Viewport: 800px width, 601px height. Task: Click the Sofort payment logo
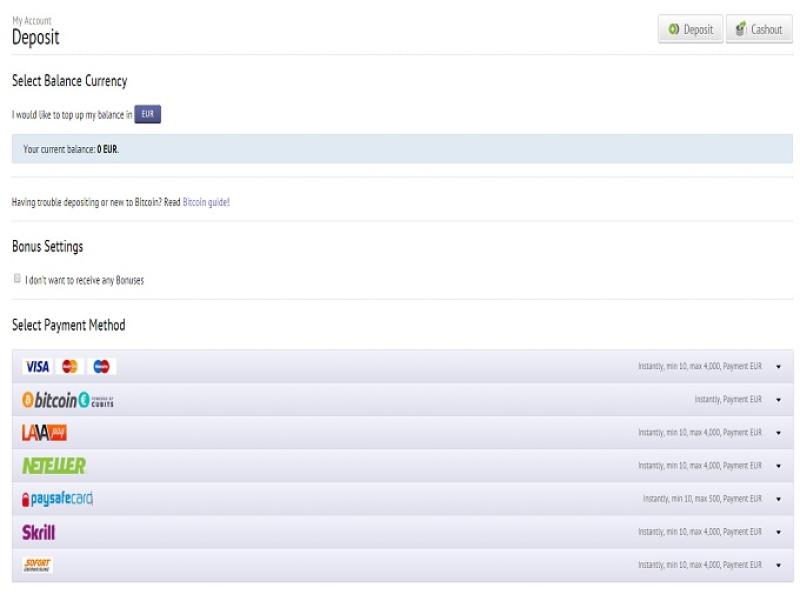(37, 565)
